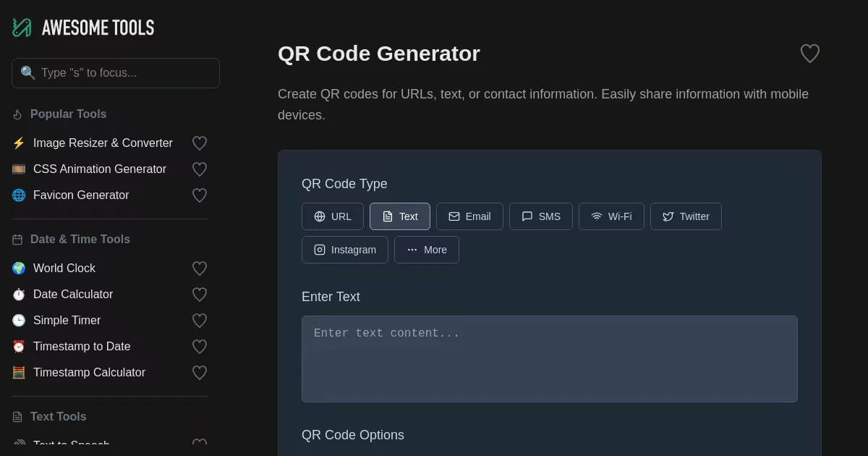Image resolution: width=868 pixels, height=456 pixels.
Task: Toggle favorite heart for World Clock
Action: 200,269
